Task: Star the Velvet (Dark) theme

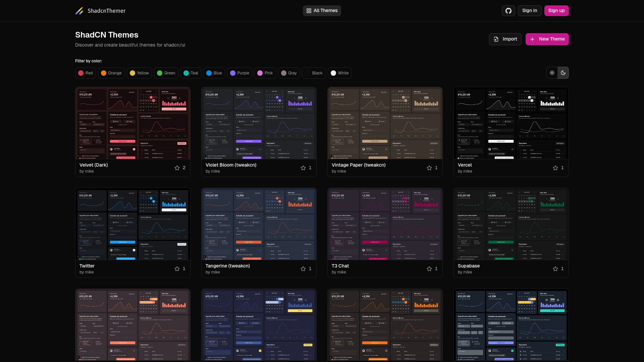Action: (x=177, y=168)
